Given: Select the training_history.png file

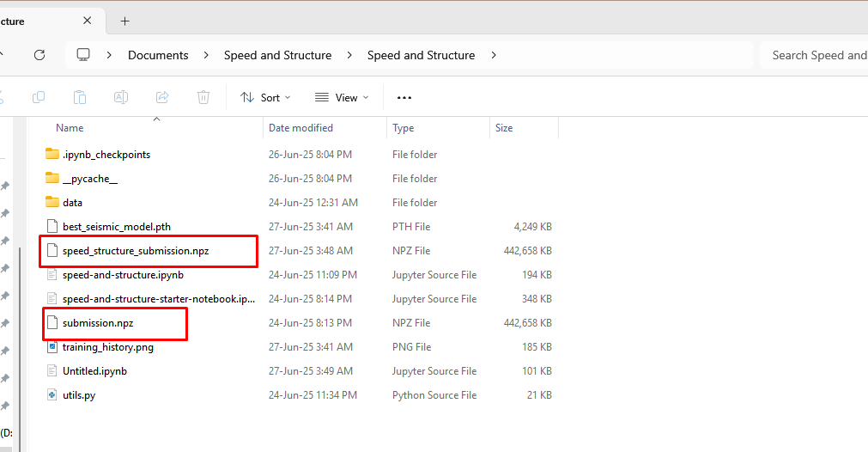Looking at the screenshot, I should [107, 347].
